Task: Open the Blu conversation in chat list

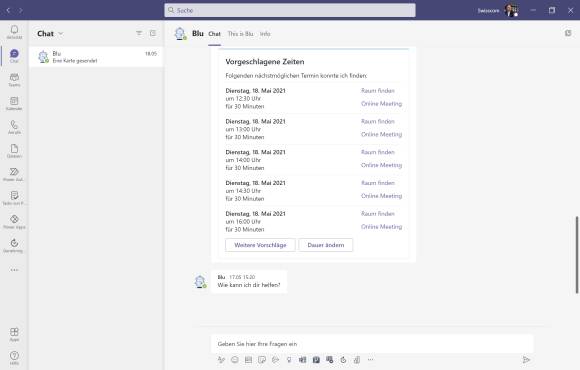Action: pyautogui.click(x=96, y=57)
